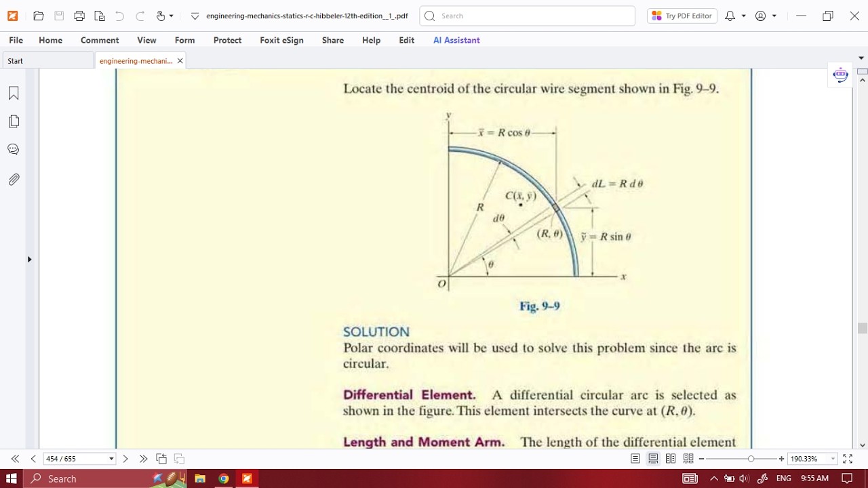Open the Hand tool dropdown arrow
The image size is (868, 488).
(x=171, y=16)
